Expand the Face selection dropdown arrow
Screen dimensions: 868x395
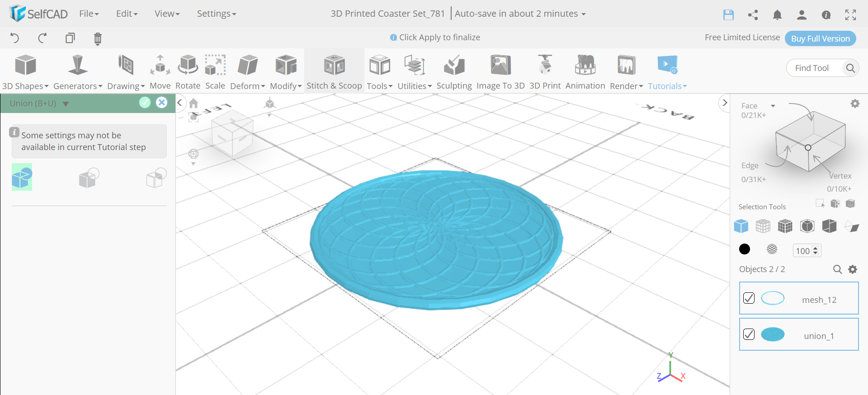[773, 106]
